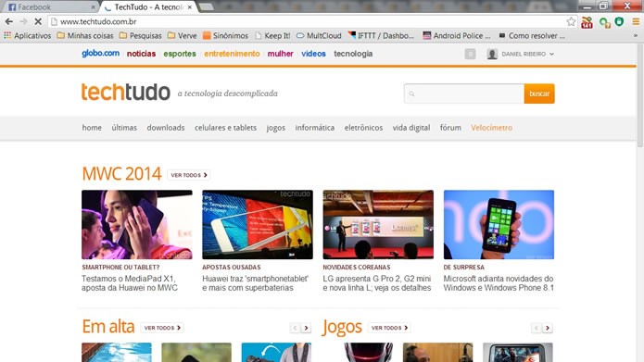Go to globo.com link
The height and width of the screenshot is (362, 644).
click(101, 54)
